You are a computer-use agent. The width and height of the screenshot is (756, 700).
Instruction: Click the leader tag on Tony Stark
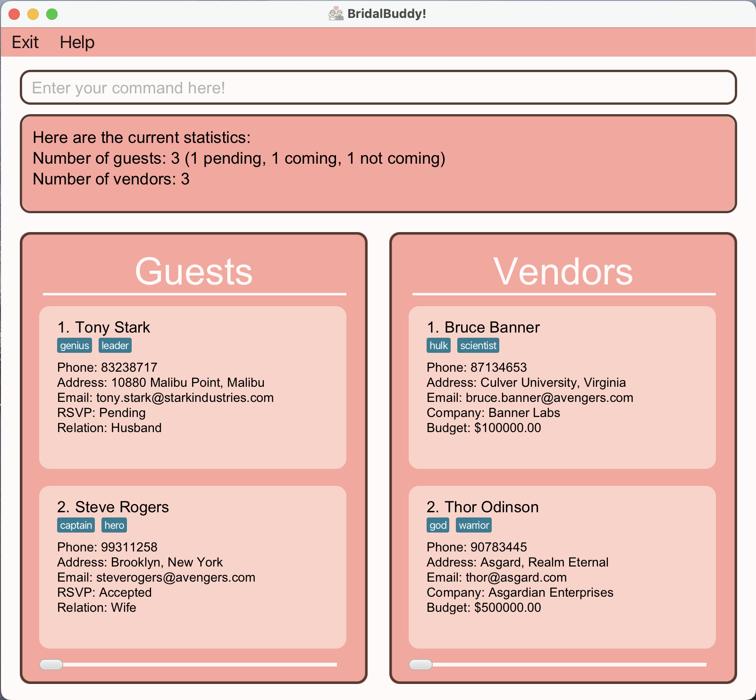pyautogui.click(x=115, y=346)
